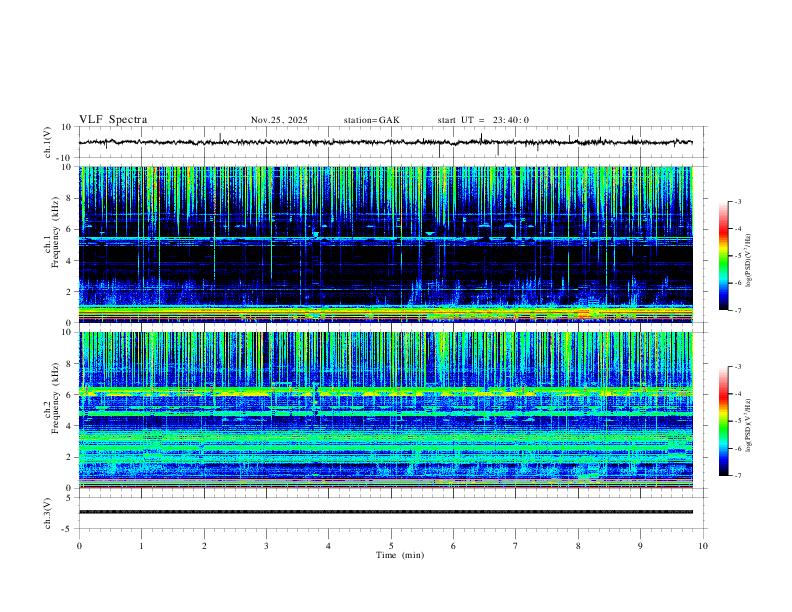Click the "2" kHz tick on ch.2 spectrogram

coord(70,457)
